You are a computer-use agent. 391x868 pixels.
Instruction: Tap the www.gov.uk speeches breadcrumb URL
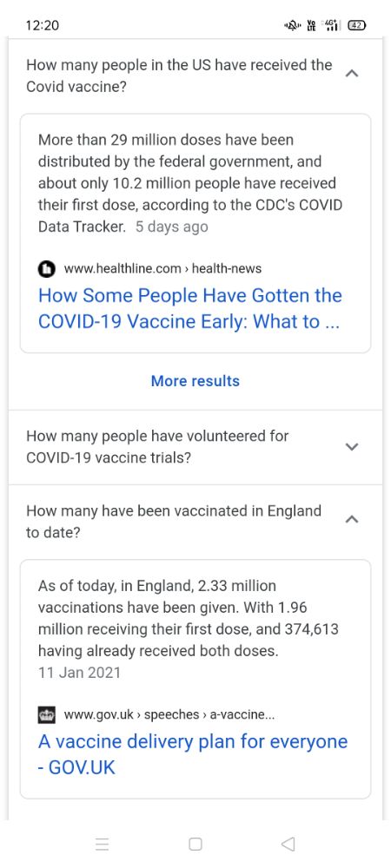point(169,714)
